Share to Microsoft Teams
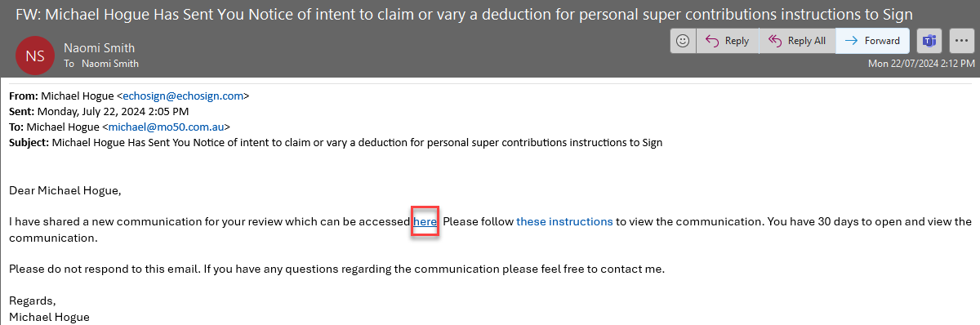This screenshot has width=980, height=325. tap(929, 41)
